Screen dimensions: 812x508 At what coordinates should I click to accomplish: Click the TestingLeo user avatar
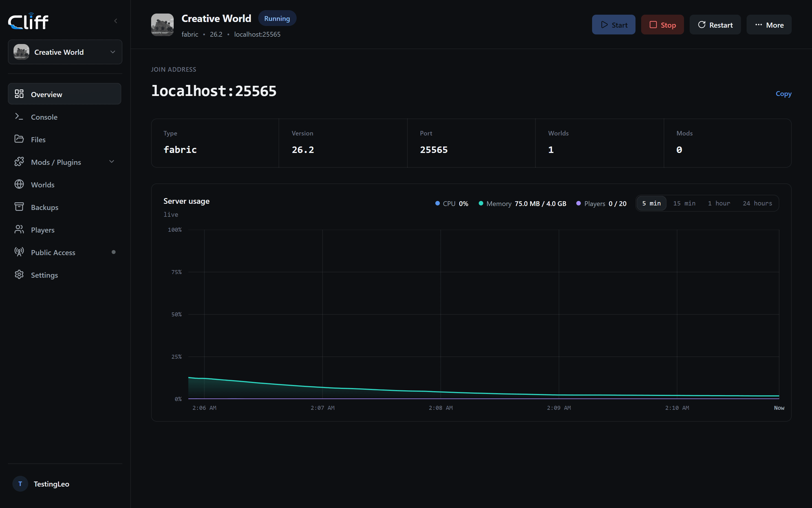[20, 484]
